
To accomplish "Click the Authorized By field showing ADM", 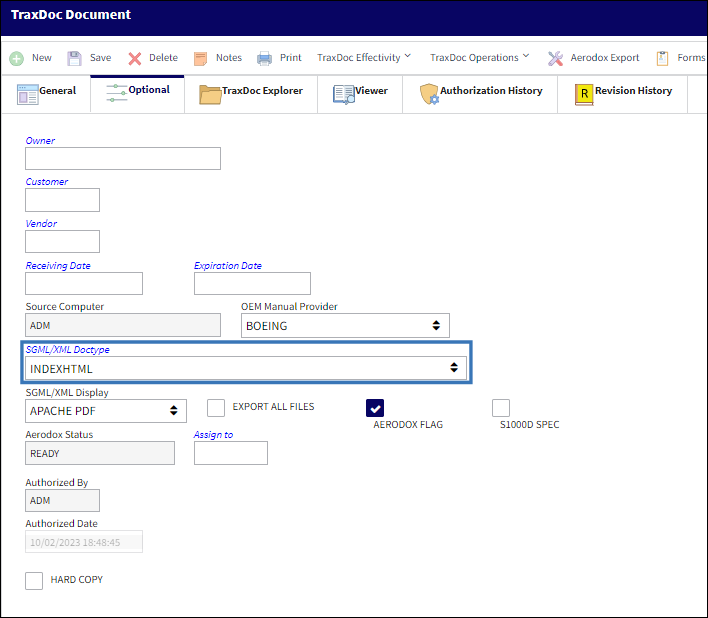I will 62,501.
